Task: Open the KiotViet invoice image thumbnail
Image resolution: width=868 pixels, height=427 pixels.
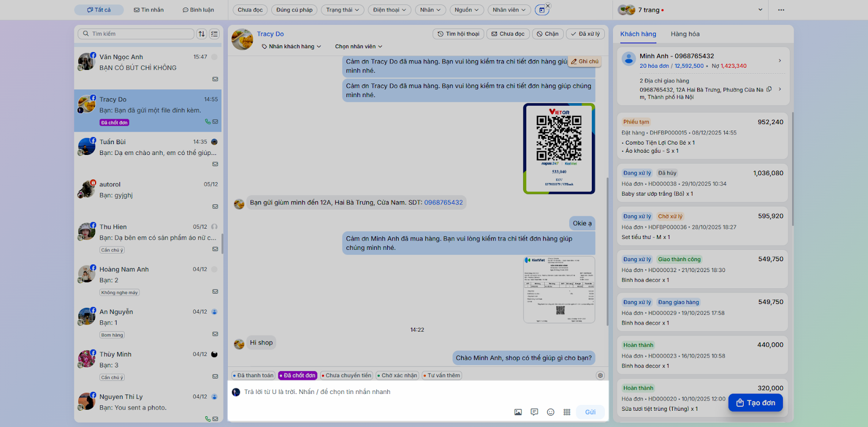Action: click(x=559, y=290)
